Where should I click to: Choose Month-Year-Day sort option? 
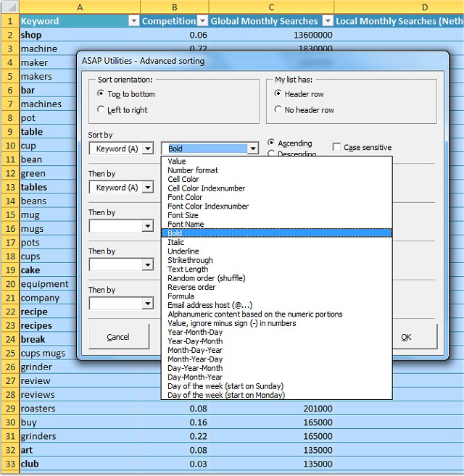tap(276, 359)
